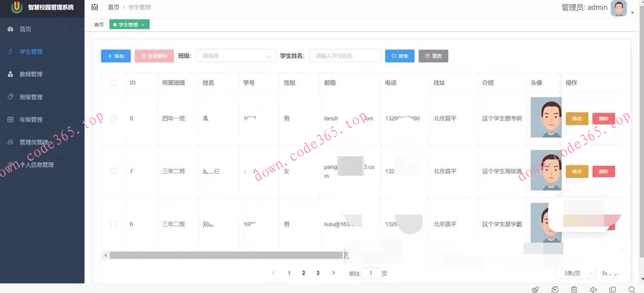644x293 pixels.
Task: Focus the 学生姓名 search input
Action: click(345, 56)
